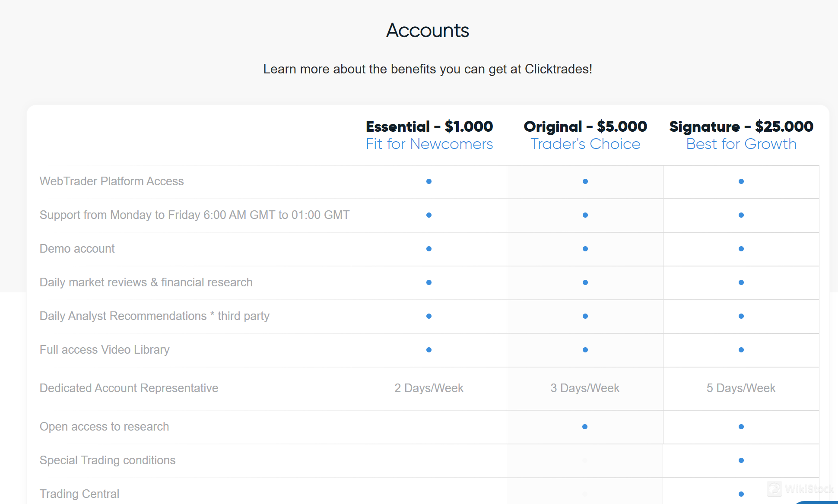Click the 'Demo account' row label
838x504 pixels.
coord(77,249)
